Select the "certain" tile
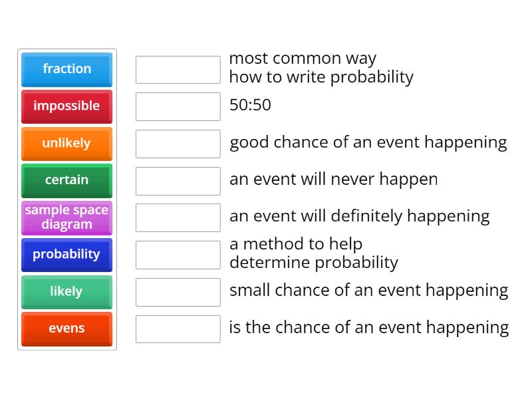Image resolution: width=532 pixels, height=399 pixels. tap(66, 180)
